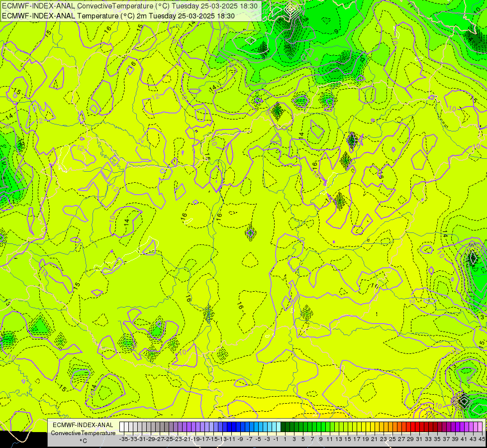Click the legend scale label '-35'

(123, 439)
